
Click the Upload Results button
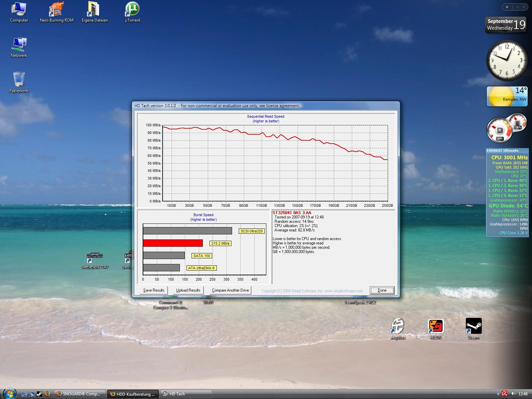(x=188, y=290)
